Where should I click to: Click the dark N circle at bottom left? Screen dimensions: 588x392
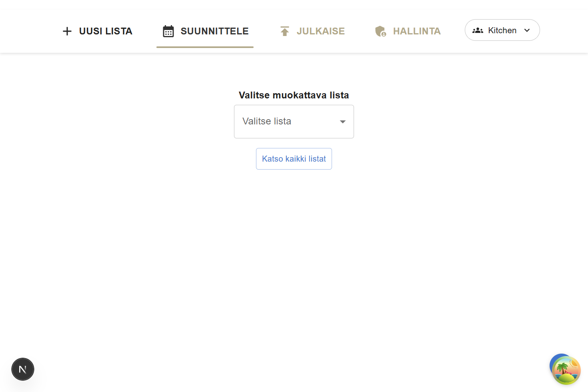pyautogui.click(x=23, y=369)
